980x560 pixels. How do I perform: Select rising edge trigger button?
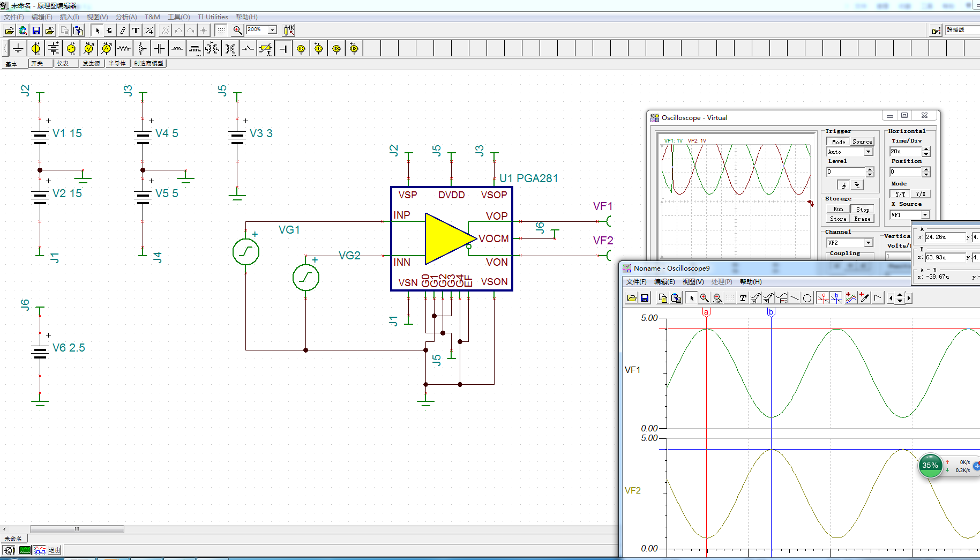click(844, 185)
